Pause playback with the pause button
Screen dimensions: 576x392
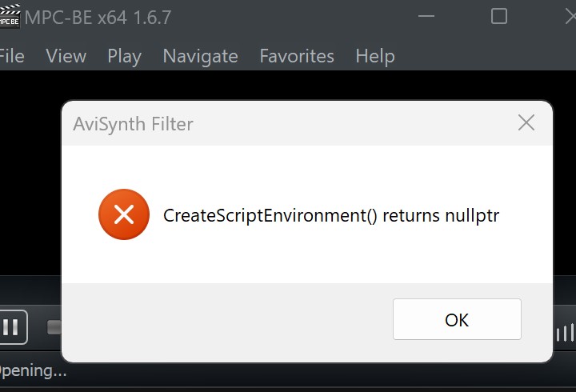click(11, 327)
